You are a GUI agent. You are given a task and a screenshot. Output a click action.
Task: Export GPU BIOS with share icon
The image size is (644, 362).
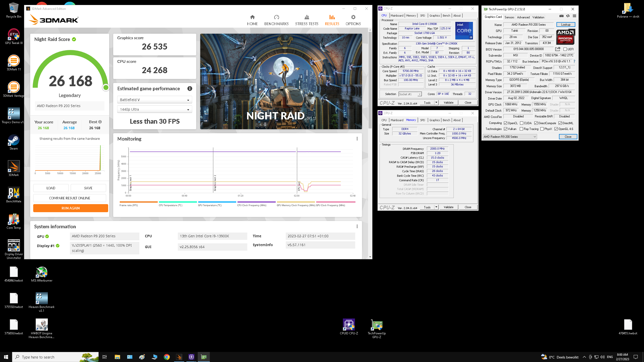pos(558,49)
